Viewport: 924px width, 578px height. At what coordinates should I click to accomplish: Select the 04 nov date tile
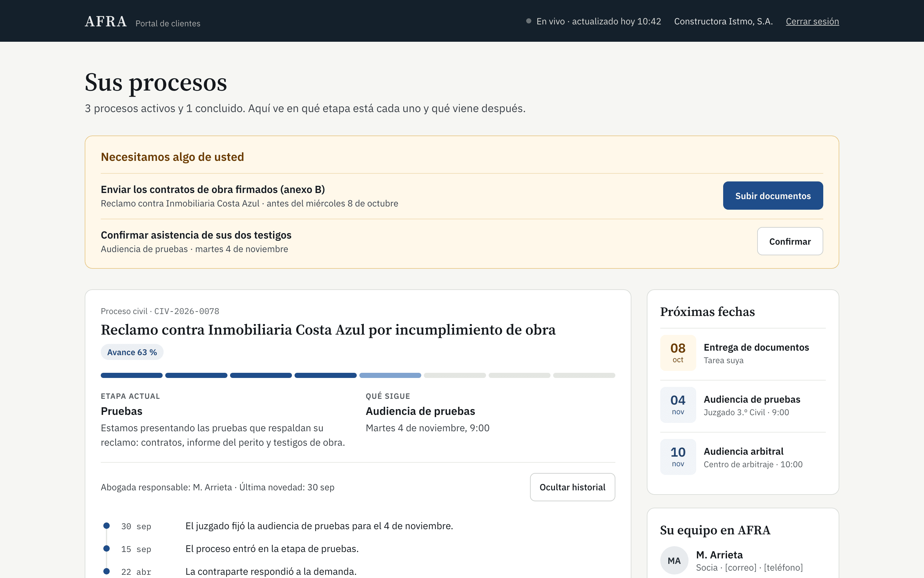(x=678, y=405)
